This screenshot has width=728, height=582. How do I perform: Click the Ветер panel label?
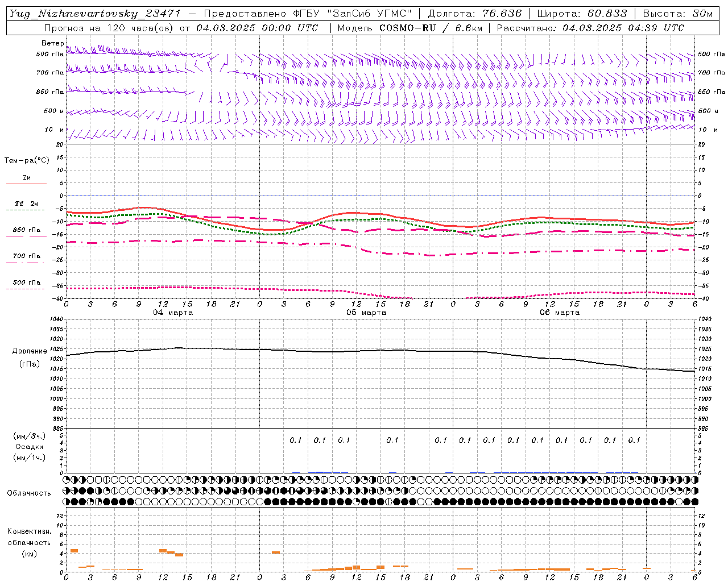[52, 43]
